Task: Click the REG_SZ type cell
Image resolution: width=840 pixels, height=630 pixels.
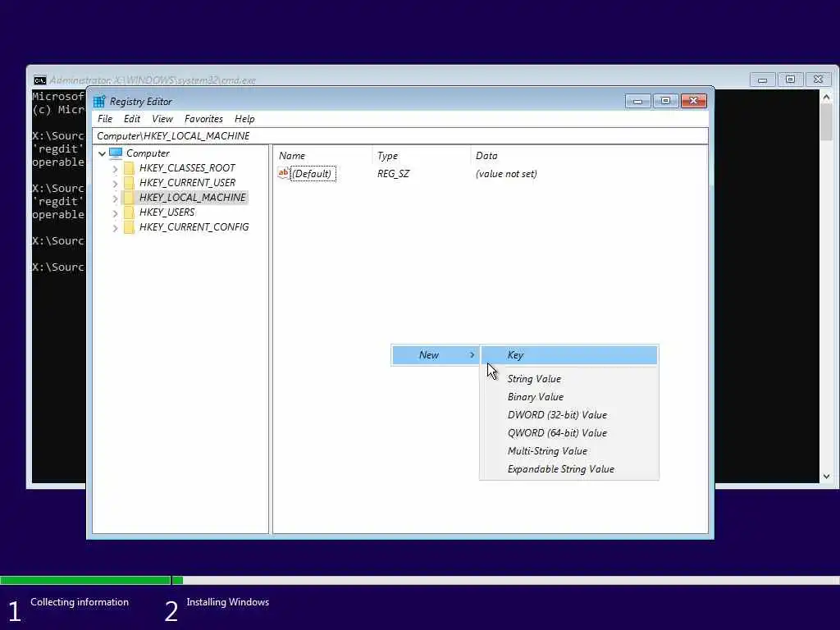Action: (393, 174)
